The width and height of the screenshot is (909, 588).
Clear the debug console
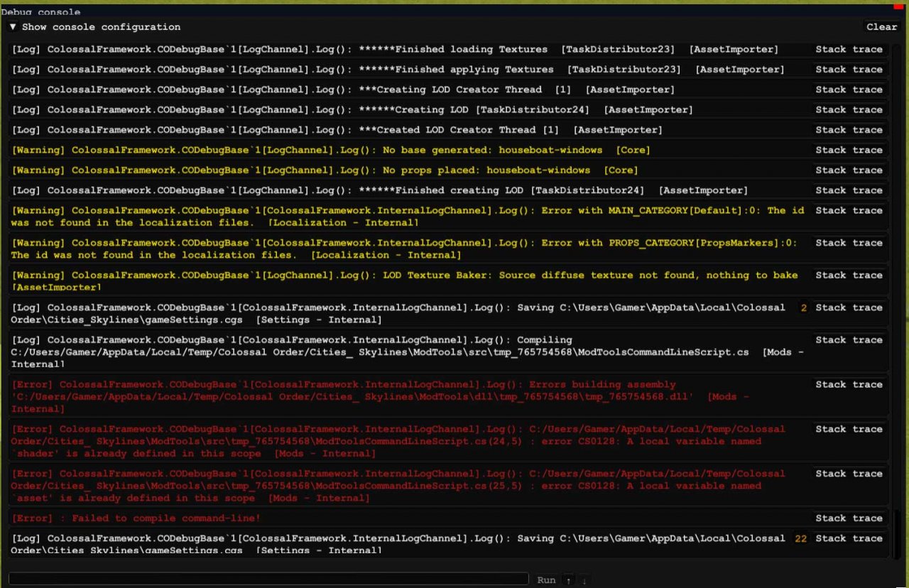(x=881, y=27)
